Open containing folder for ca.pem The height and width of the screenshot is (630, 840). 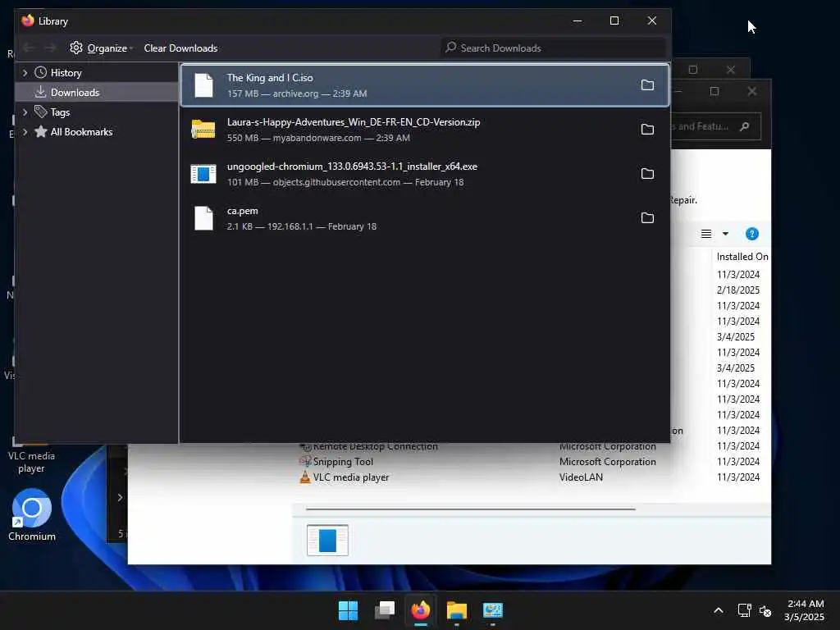647,218
